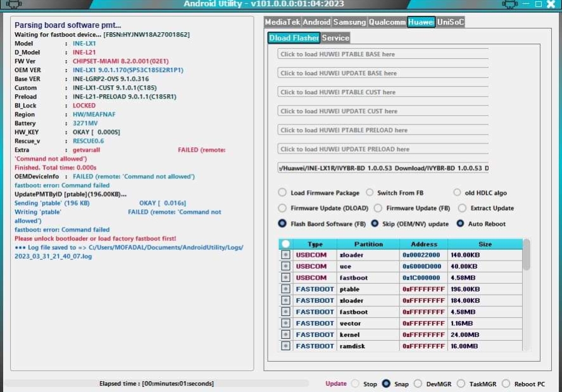
Task: Check the FASTBOOT ramdisk partition row box
Action: (285, 346)
